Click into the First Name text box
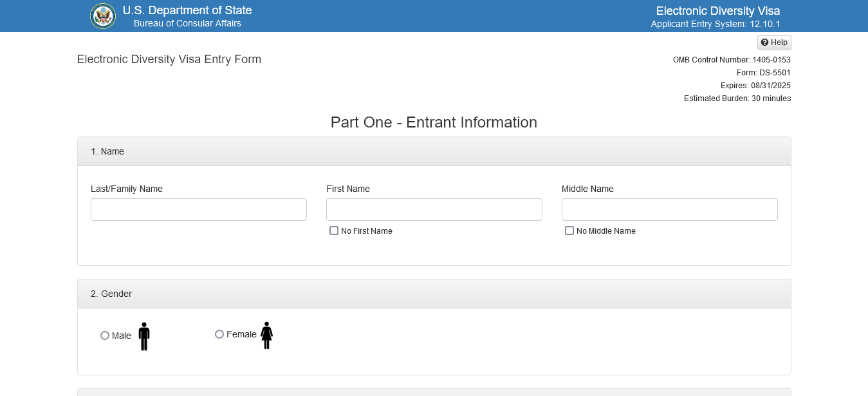The image size is (868, 396). click(434, 210)
